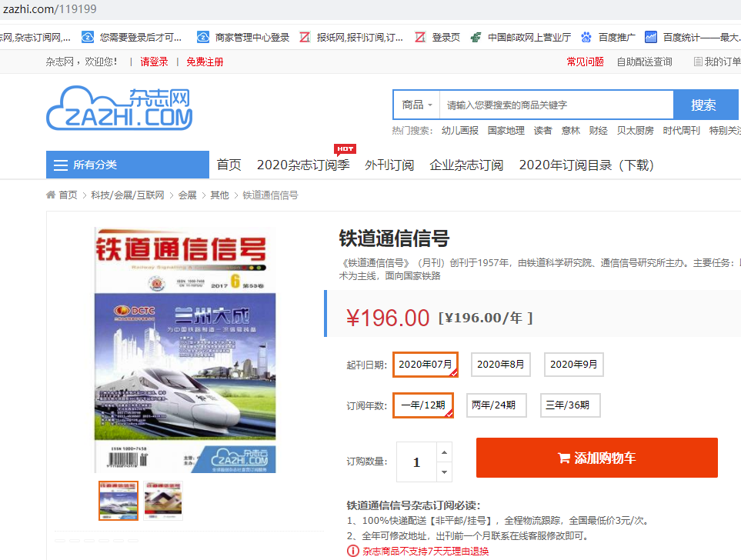
Task: Select subscription 两年/24期
Action: click(x=496, y=405)
